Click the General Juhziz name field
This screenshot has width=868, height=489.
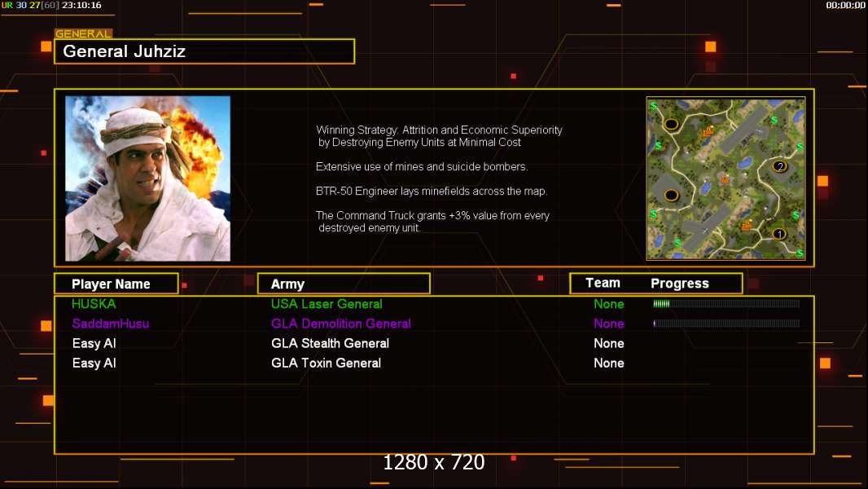pyautogui.click(x=204, y=51)
